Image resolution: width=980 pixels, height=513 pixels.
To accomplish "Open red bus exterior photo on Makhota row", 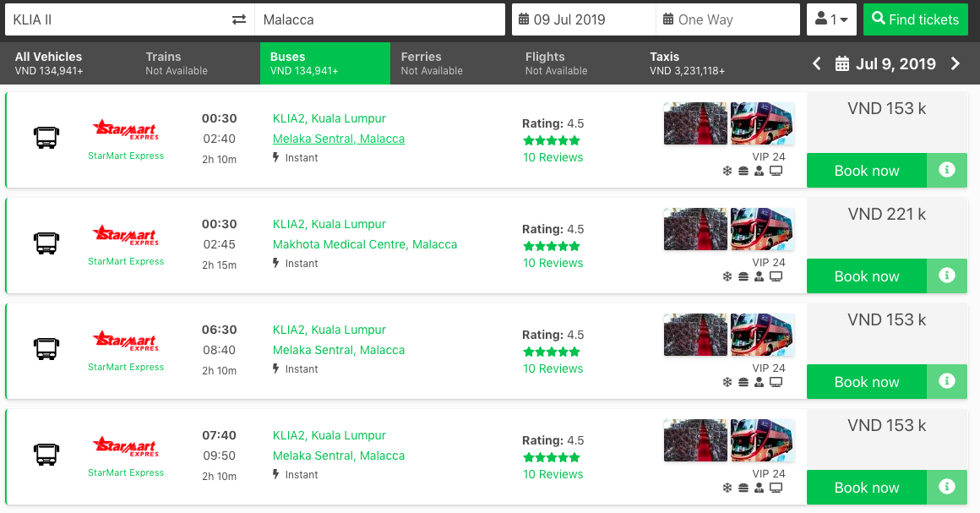I will coord(763,229).
